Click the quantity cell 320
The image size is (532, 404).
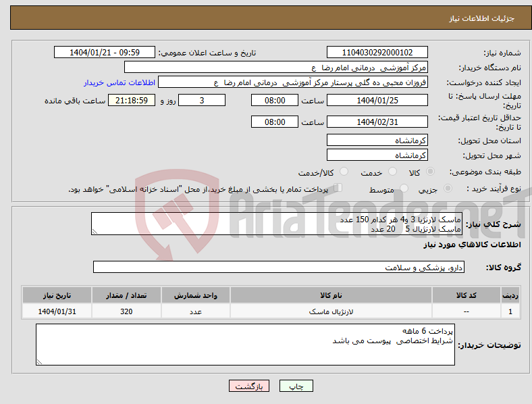point(126,311)
